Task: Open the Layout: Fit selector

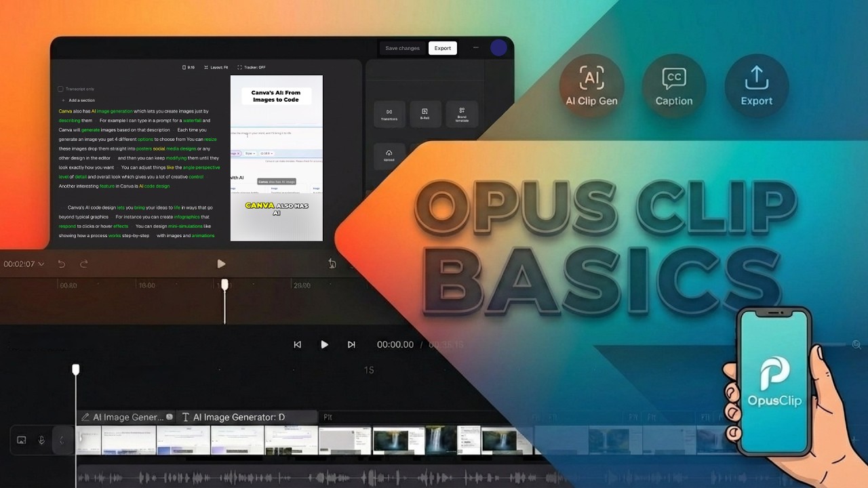Action: click(216, 67)
